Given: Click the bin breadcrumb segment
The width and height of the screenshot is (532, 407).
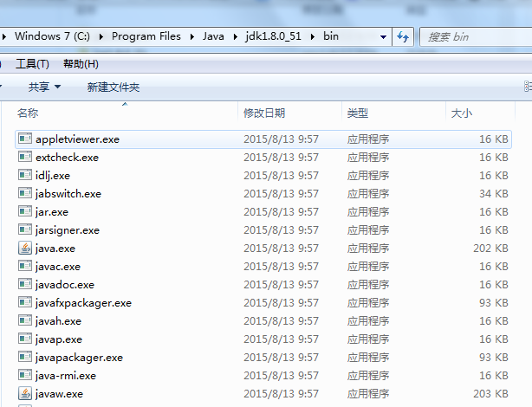Looking at the screenshot, I should click(331, 36).
